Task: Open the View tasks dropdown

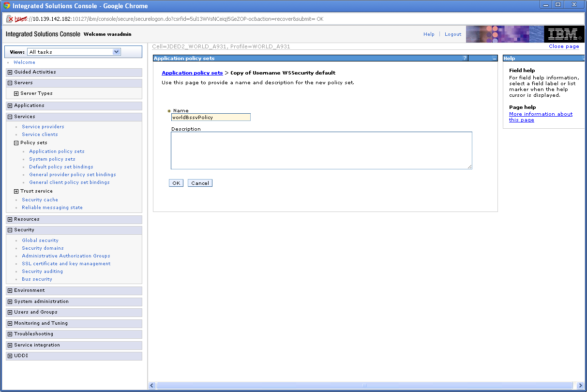Action: pos(74,52)
